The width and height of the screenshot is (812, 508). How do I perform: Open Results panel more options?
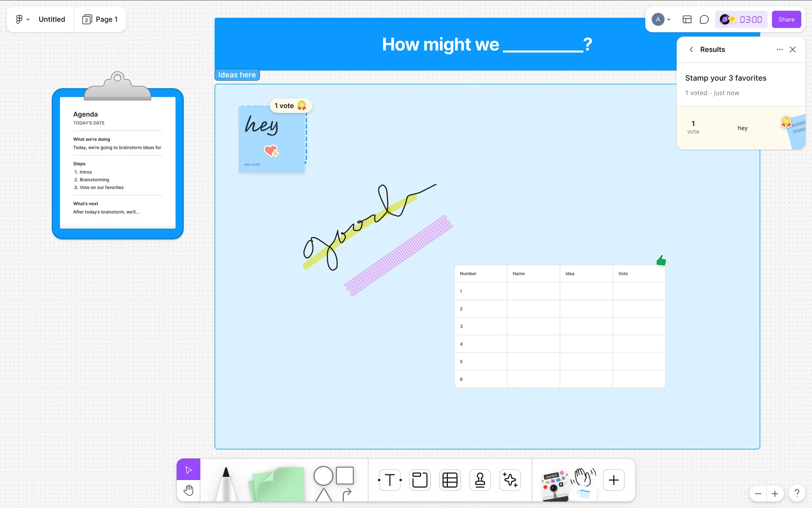click(x=779, y=50)
